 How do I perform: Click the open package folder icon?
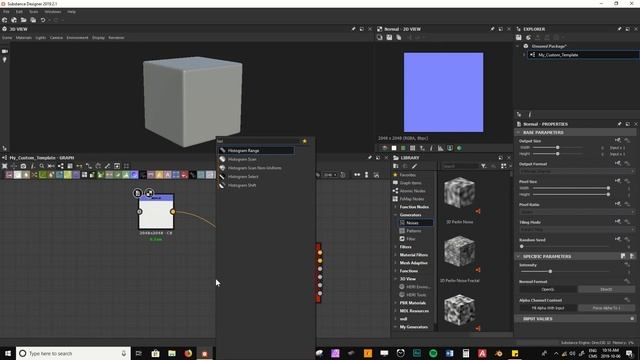pyautogui.click(x=24, y=20)
